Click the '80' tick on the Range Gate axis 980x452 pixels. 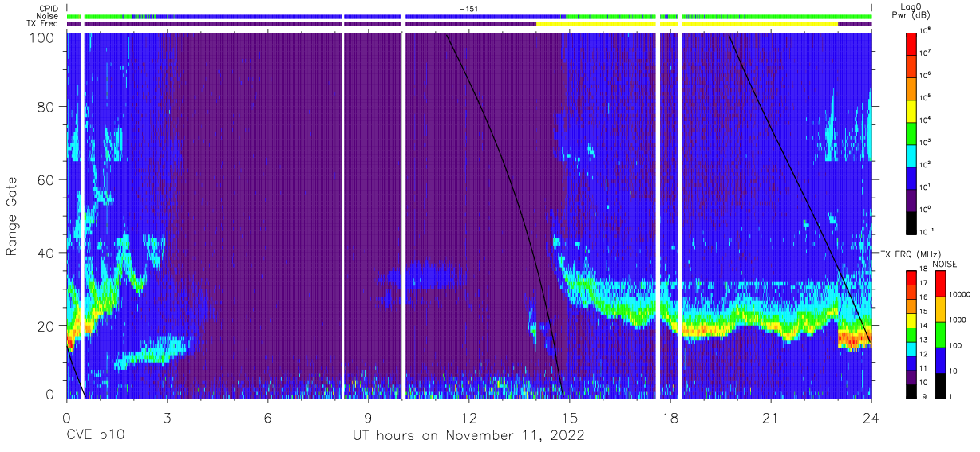point(46,107)
